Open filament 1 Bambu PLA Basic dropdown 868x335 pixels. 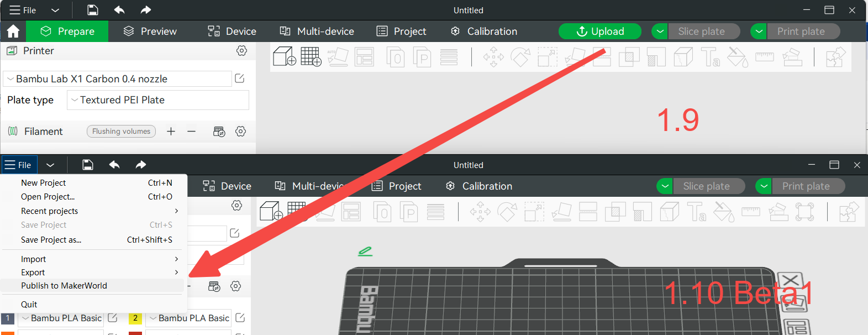61,318
